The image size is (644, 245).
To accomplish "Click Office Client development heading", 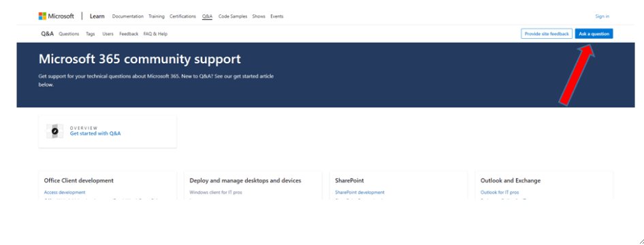I will (x=79, y=180).
